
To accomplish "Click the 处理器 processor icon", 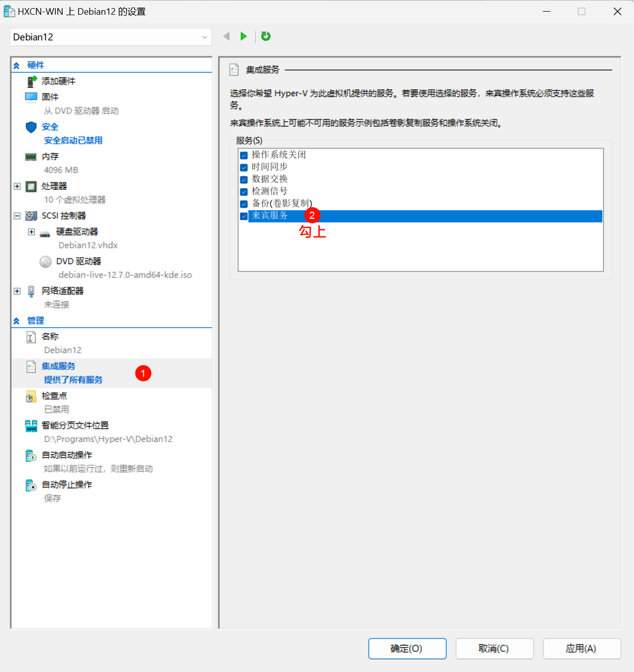I will tap(31, 186).
